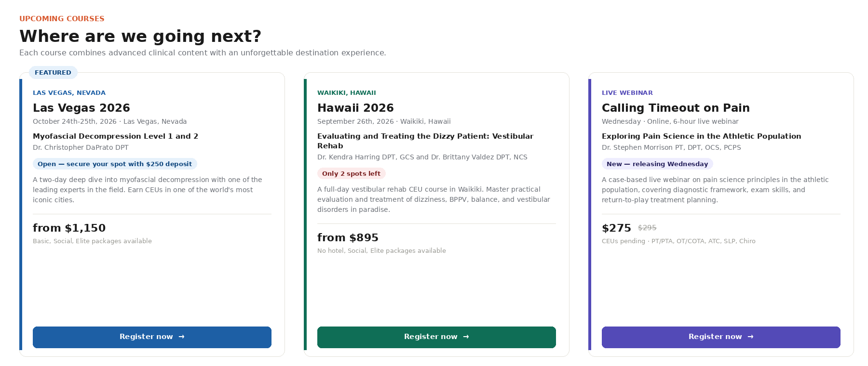Click the crossed-out $295 original price

[x=647, y=228]
